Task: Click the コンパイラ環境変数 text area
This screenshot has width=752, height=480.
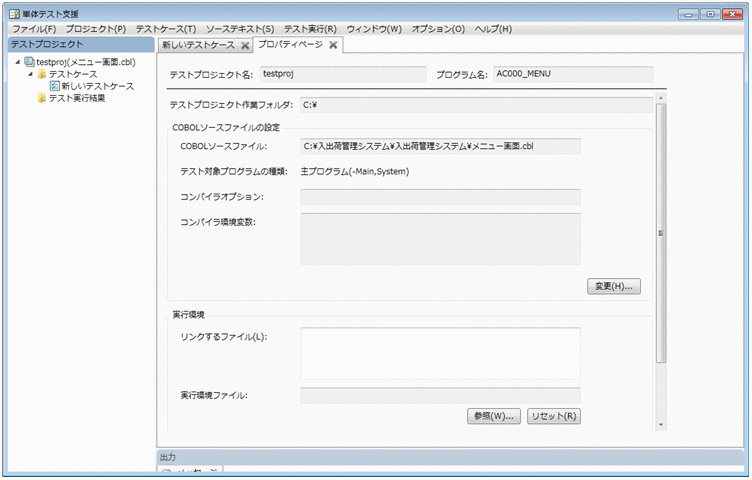Action: [440, 239]
